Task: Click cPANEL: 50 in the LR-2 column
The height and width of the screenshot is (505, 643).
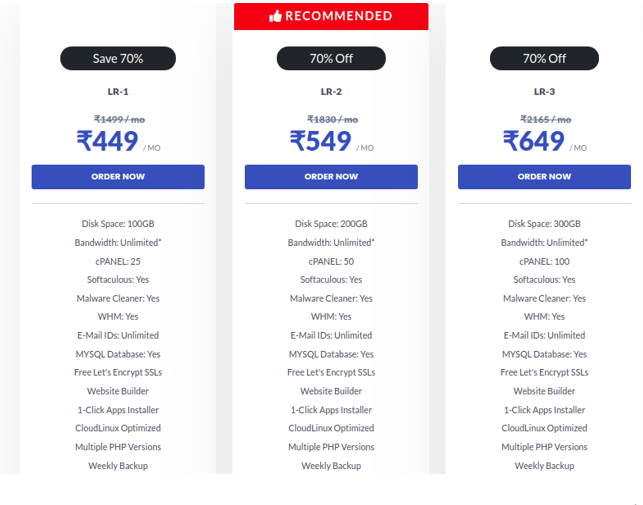Action: [x=331, y=261]
